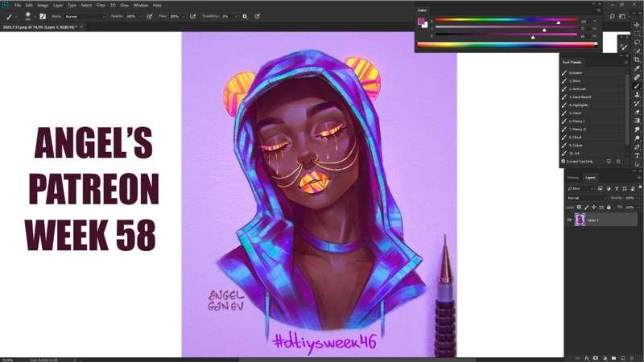Open the Edit menu
644x362 pixels.
tap(29, 6)
